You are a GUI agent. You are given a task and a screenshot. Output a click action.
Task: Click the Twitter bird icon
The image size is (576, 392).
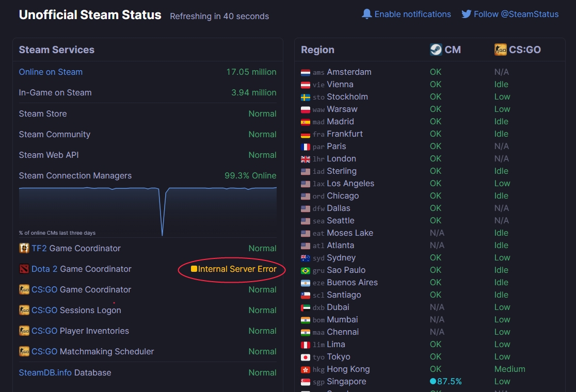pos(467,14)
